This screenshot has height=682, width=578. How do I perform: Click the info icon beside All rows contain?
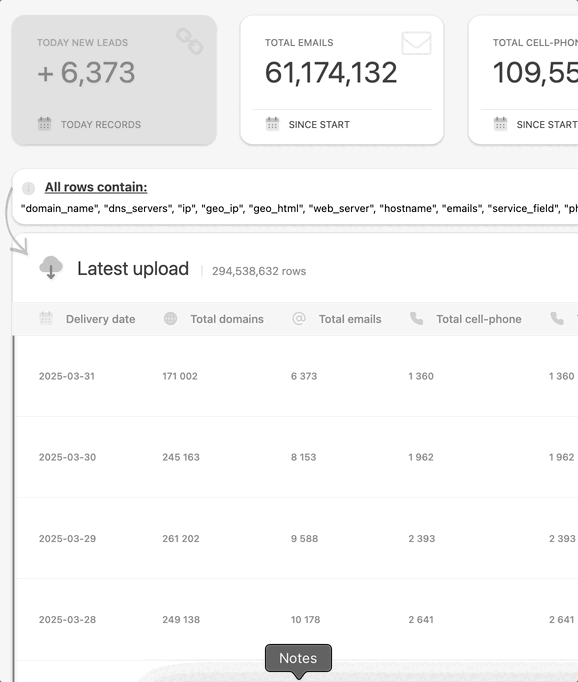28,188
